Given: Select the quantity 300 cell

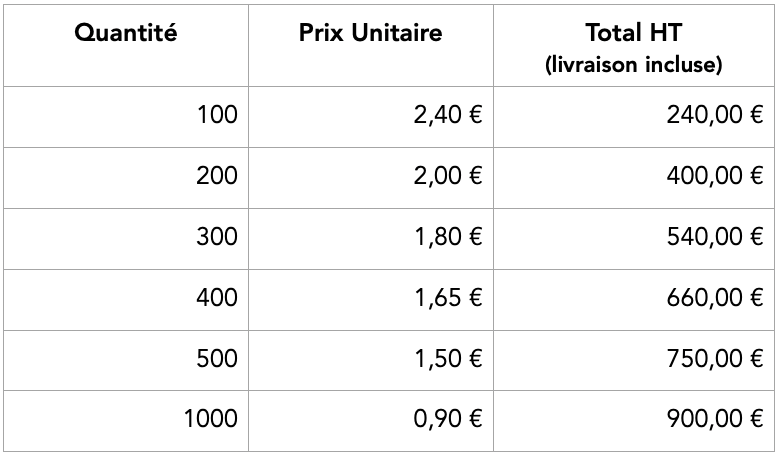Looking at the screenshot, I should point(217,237).
